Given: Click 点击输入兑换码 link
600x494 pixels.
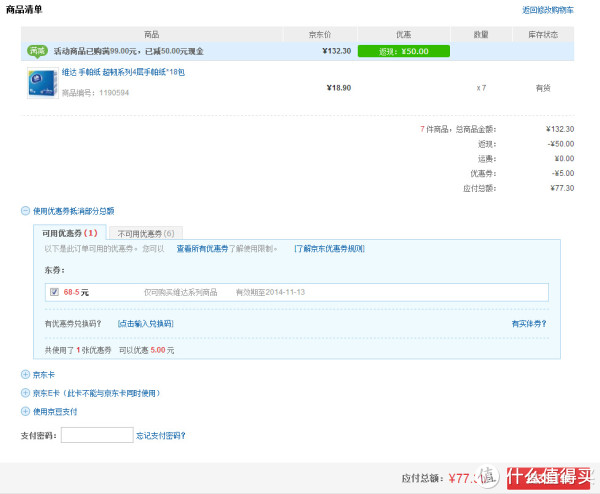Looking at the screenshot, I should coord(146,324).
